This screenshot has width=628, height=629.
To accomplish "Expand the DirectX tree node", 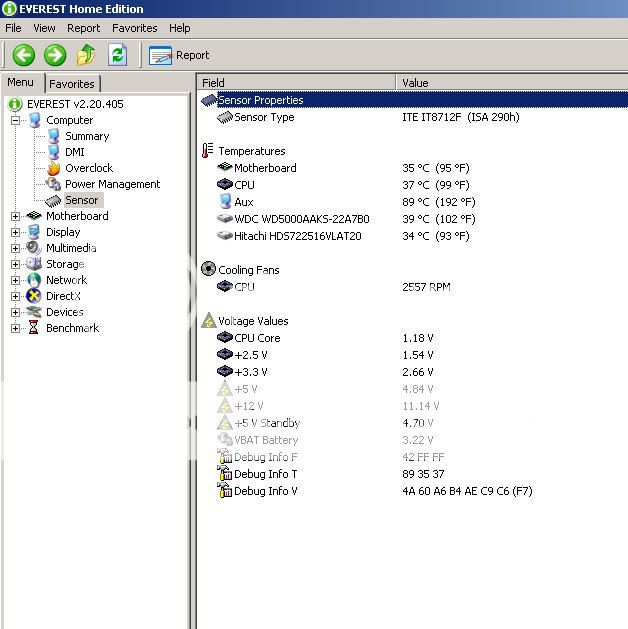I will [15, 296].
